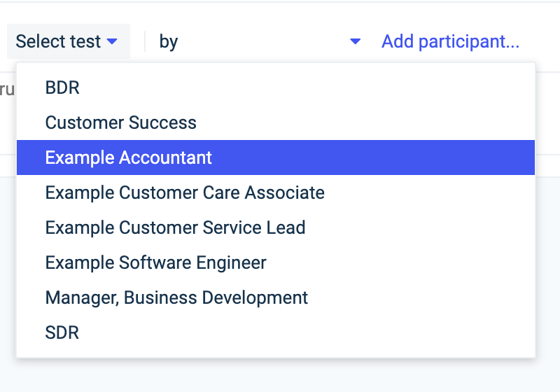Select the Customer Success test option
Viewport: 560px width, 392px height.
[x=120, y=122]
